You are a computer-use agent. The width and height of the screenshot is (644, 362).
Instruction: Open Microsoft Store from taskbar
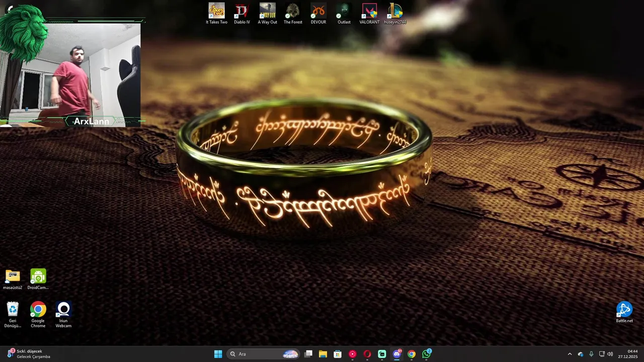coord(338,354)
